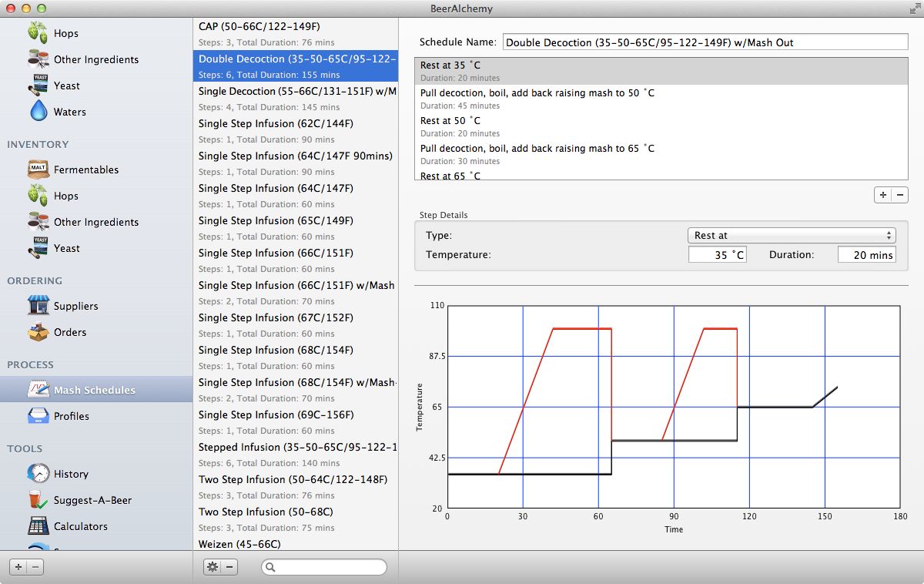Select the Rest at 50 °C step

click(661, 126)
